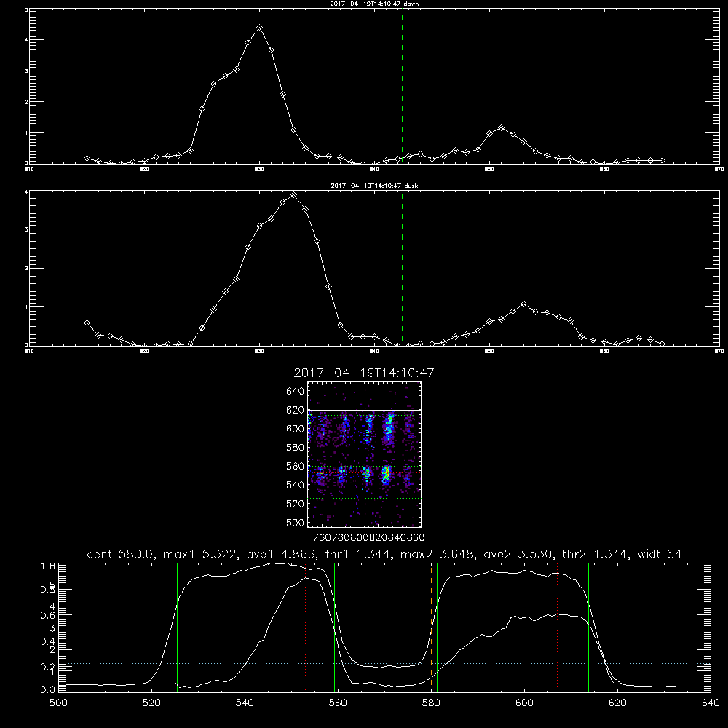Viewport: 728px width, 728px height.
Task: Click the 'max1 5.322' value in the stats header
Action: pos(201,554)
